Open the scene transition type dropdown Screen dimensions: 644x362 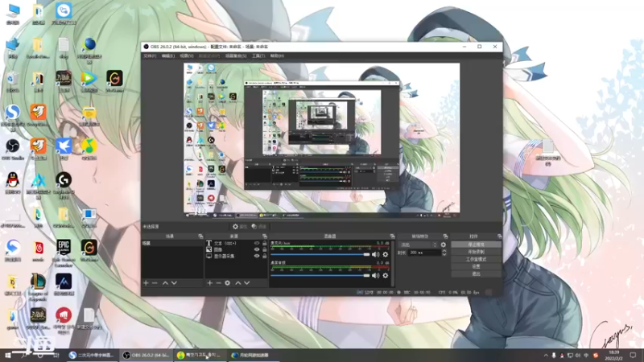coord(418,245)
